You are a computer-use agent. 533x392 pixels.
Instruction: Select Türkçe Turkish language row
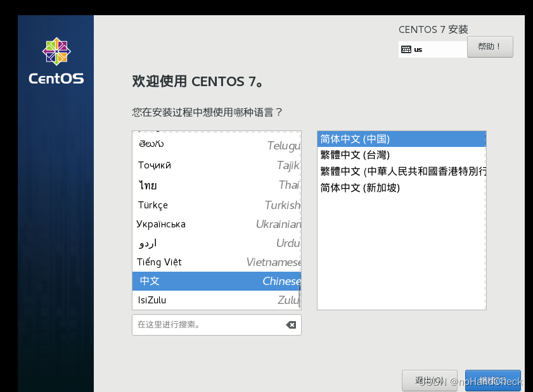coord(217,205)
